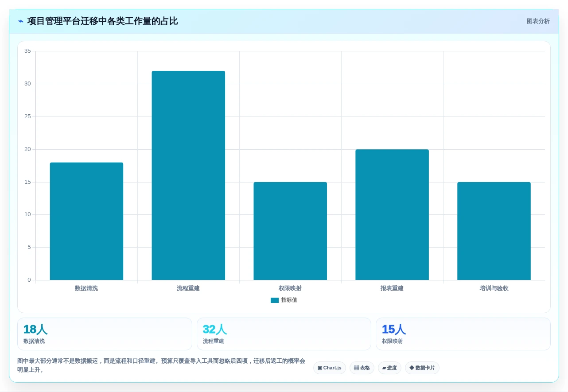
Task: Click the y-axis value 30
Action: pyautogui.click(x=27, y=84)
